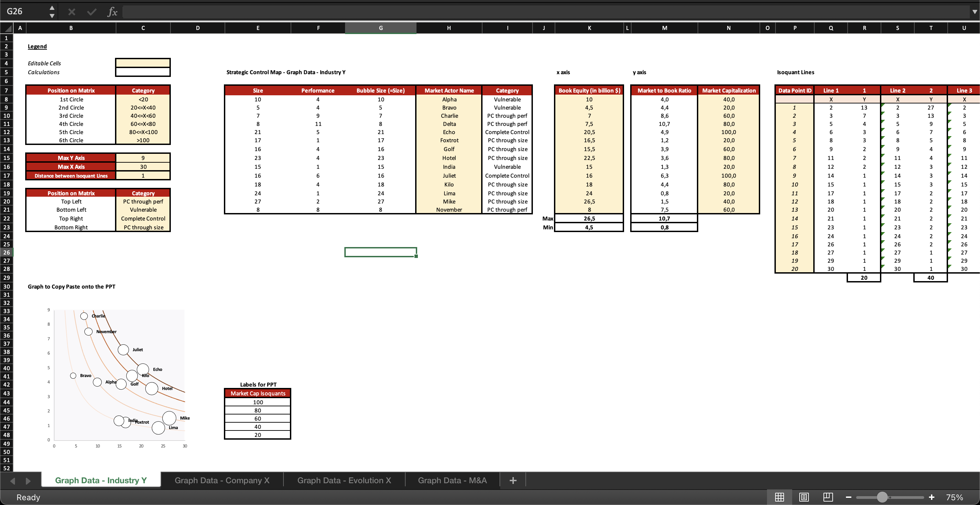This screenshot has height=505, width=980.
Task: Select row 7 header
Action: point(6,90)
